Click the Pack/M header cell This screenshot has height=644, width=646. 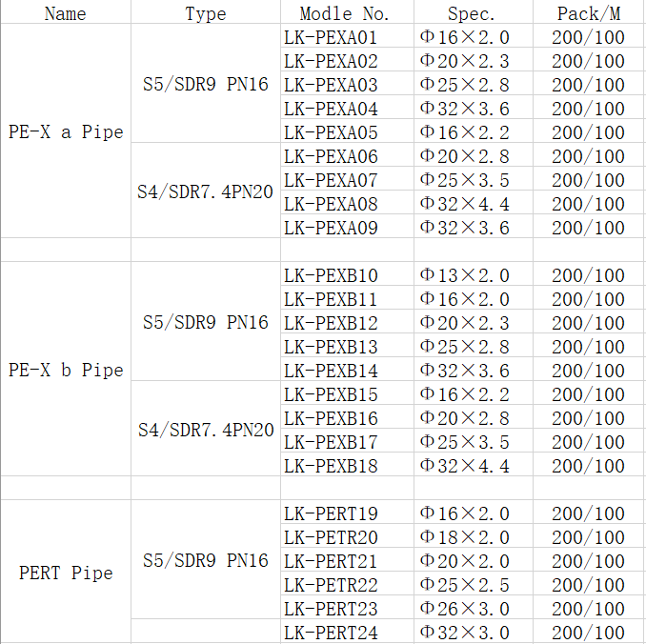(589, 12)
